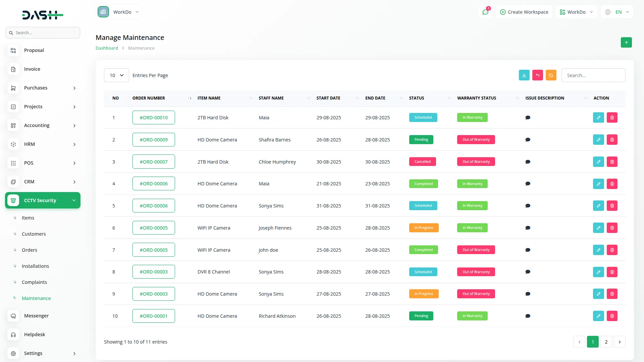Delete the #ORD-00009 maintenance row
Viewport: 644px width, 362px height.
click(x=612, y=140)
